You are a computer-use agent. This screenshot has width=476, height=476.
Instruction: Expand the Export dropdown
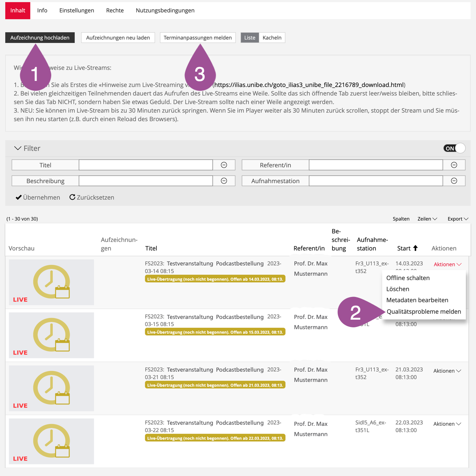(x=458, y=219)
